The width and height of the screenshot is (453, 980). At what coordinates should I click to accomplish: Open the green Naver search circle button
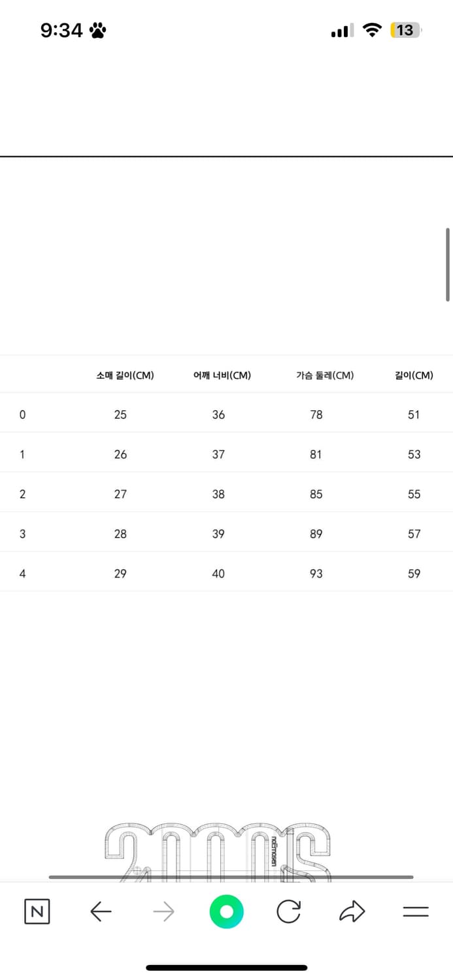click(x=226, y=911)
